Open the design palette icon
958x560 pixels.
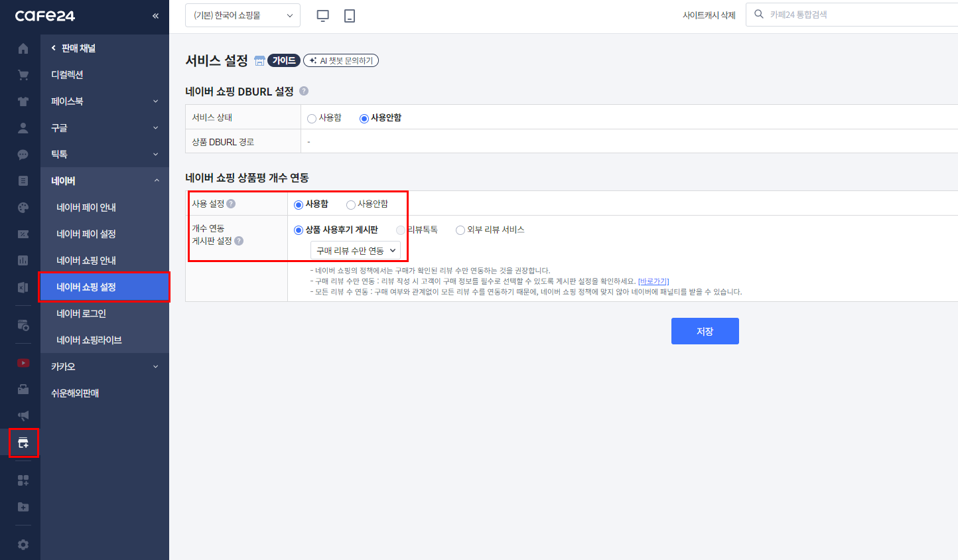(23, 208)
